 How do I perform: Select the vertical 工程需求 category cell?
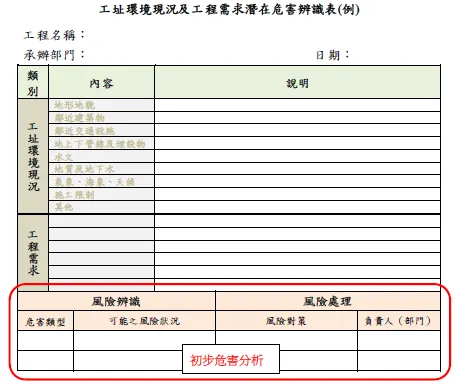33,253
